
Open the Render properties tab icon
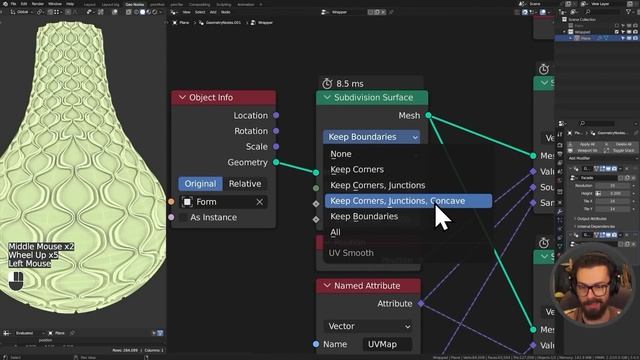[560, 145]
